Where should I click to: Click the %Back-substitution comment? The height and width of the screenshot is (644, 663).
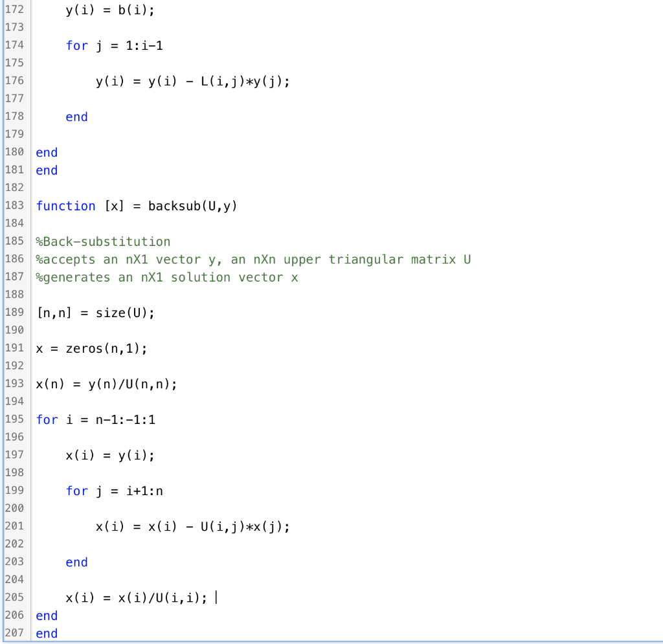(104, 241)
